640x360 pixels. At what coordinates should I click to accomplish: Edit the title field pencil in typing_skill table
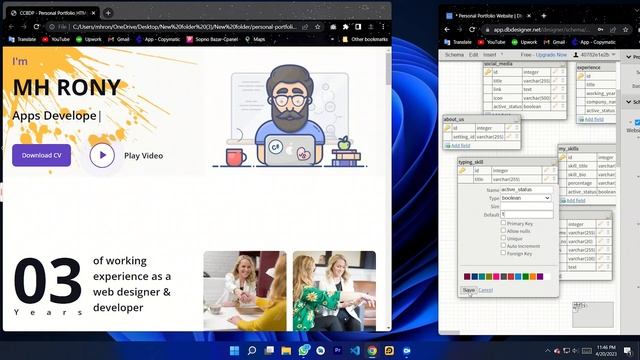pyautogui.click(x=547, y=179)
